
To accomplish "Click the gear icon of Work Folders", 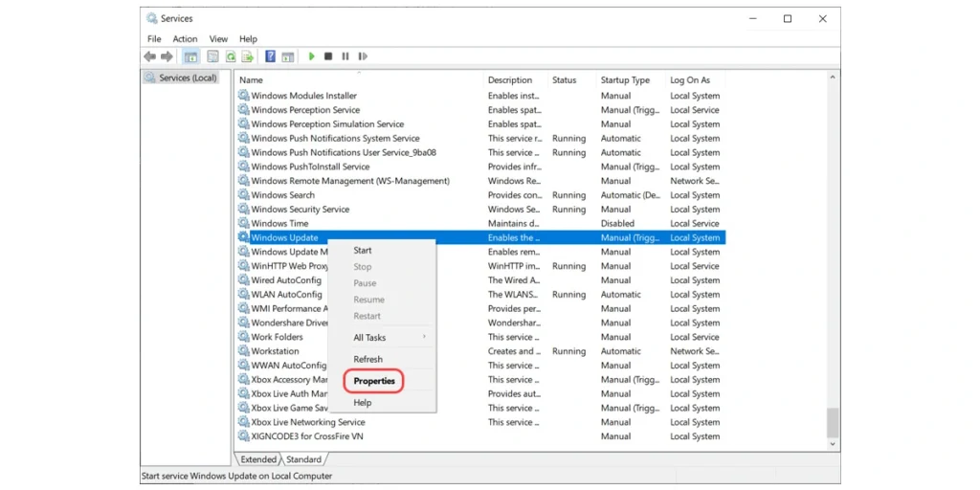I will tap(244, 336).
